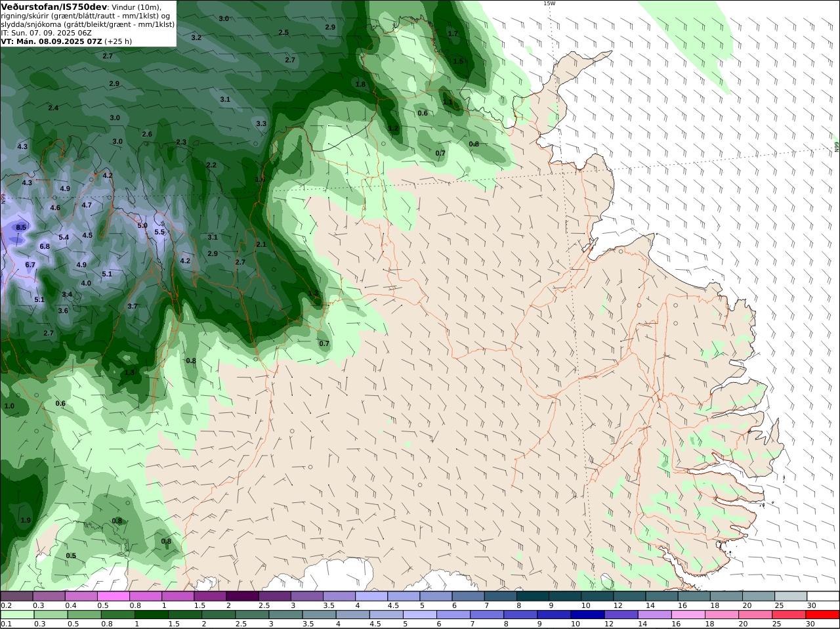Viewport: 840px width, 629px height.
Task: Click the darkest purple snow swatch labeled 2
Action: point(242,596)
